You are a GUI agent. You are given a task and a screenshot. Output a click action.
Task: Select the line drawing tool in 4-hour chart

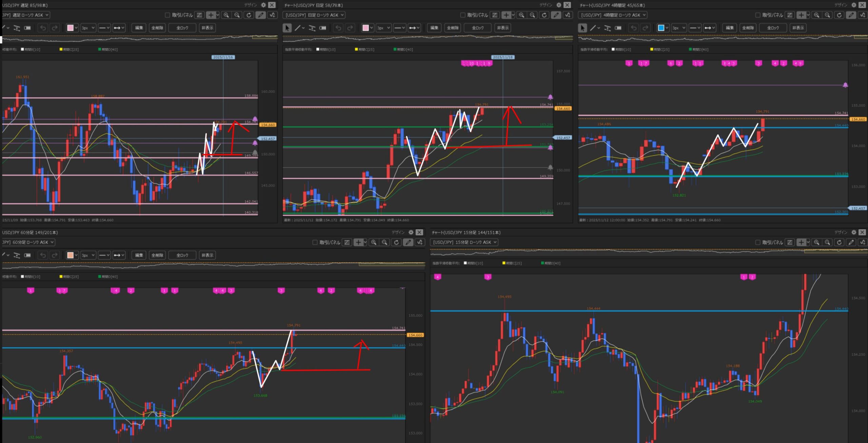(x=593, y=28)
